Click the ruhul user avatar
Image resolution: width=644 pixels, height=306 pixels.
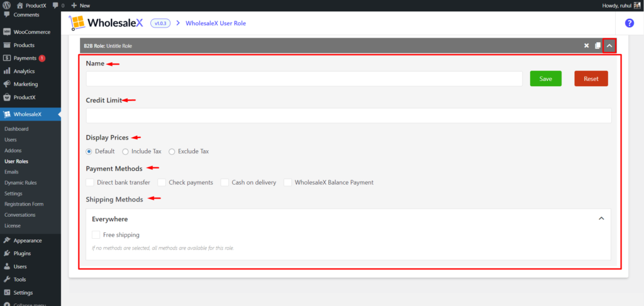click(637, 5)
